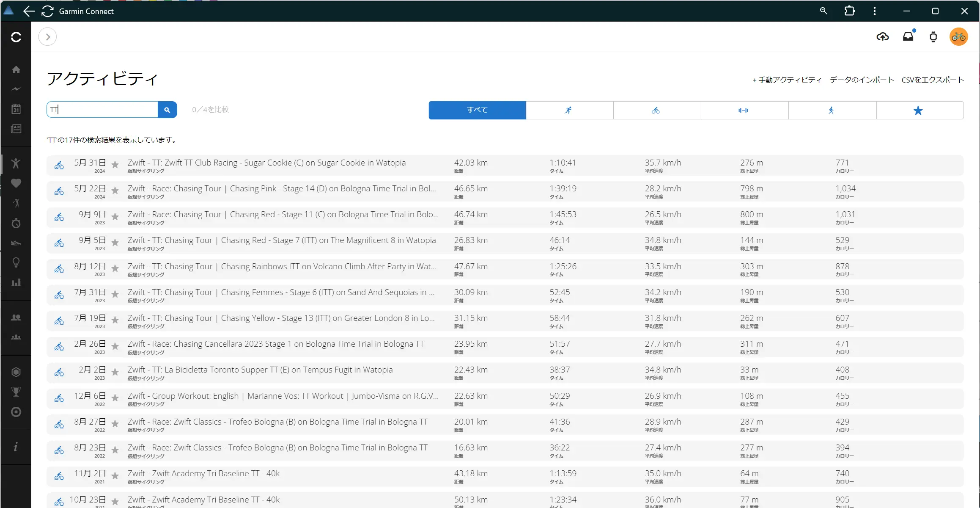Favorite the 2月 26日 Chasing Cancellara activity star
The height and width of the screenshot is (508, 980).
(x=115, y=346)
